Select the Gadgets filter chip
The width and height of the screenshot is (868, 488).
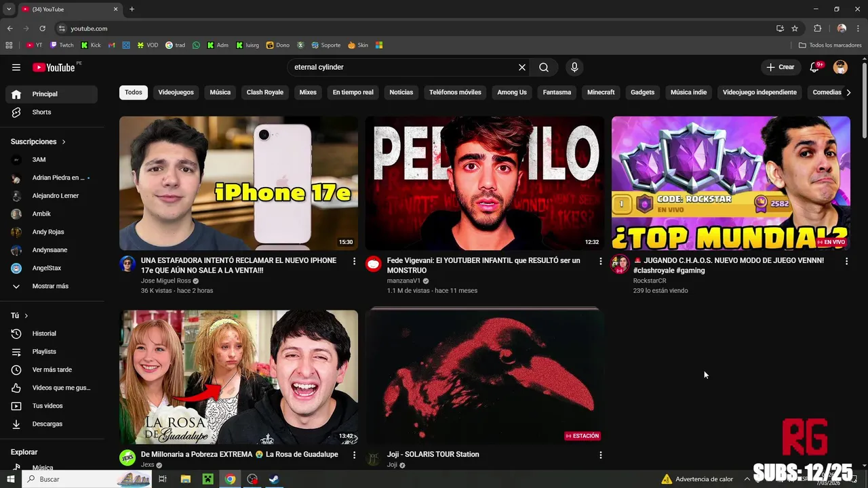pos(642,92)
